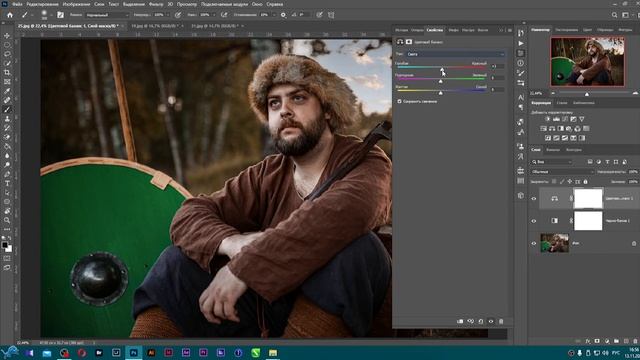Open the info icon in side strip

[x=521, y=63]
